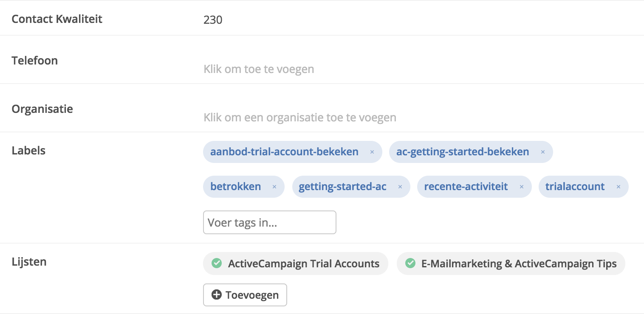This screenshot has height=314, width=644.
Task: Click the plus icon on the Toevoegen button
Action: pyautogui.click(x=217, y=294)
